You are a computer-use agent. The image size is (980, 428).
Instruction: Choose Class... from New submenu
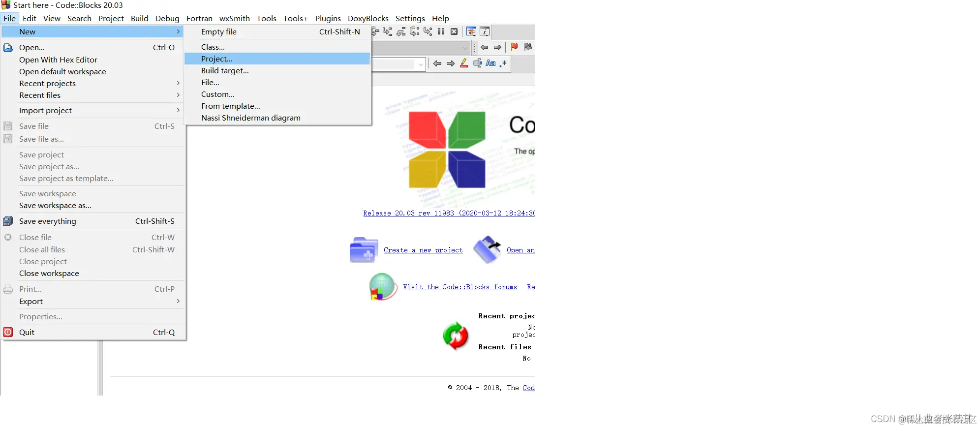point(277,47)
